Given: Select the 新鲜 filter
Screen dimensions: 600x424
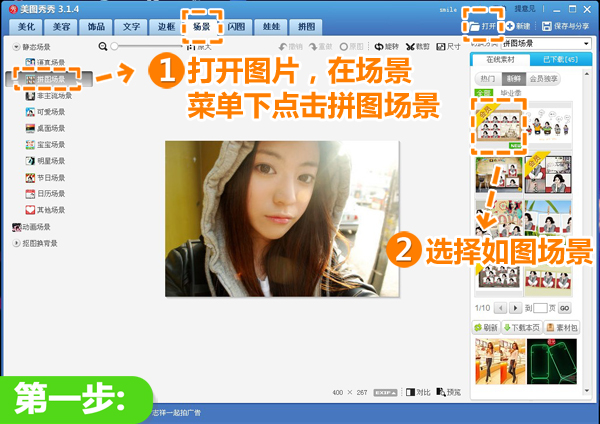Looking at the screenshot, I should click(x=514, y=79).
